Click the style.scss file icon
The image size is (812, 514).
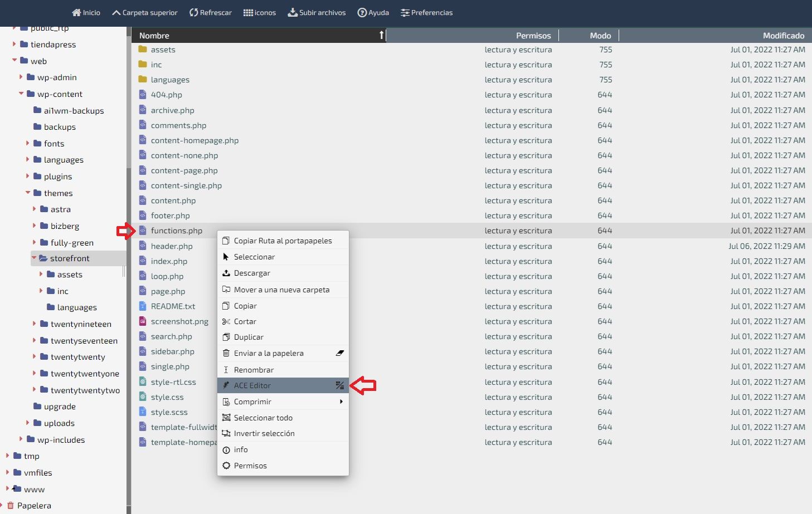pyautogui.click(x=143, y=412)
